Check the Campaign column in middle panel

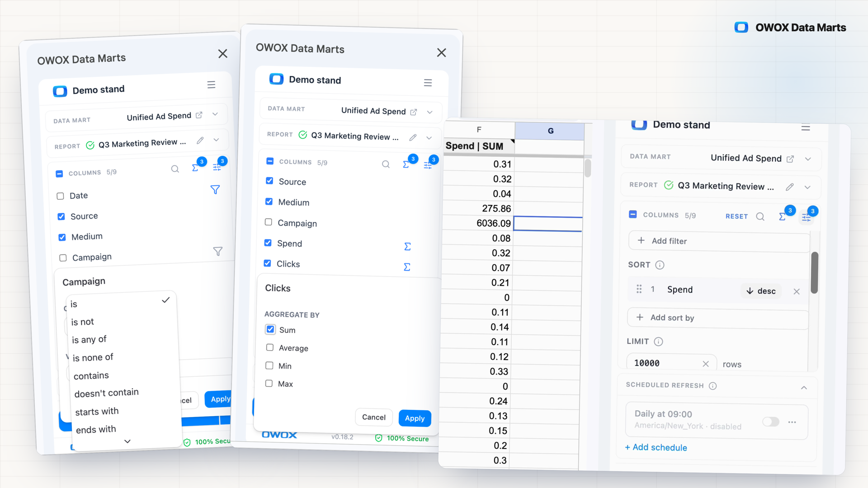[269, 222]
